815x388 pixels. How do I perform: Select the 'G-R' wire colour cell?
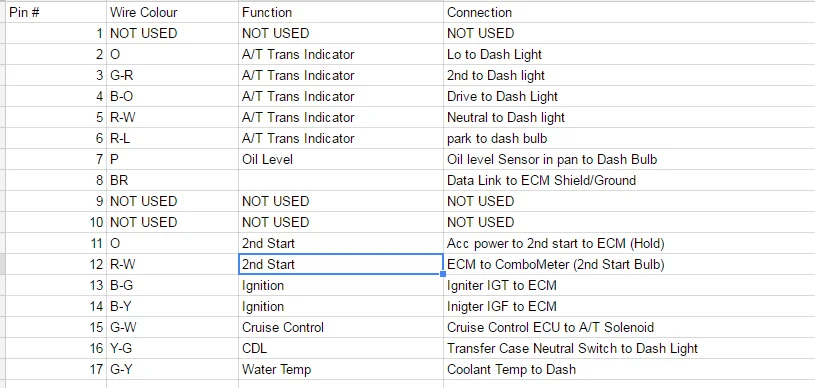(x=172, y=75)
